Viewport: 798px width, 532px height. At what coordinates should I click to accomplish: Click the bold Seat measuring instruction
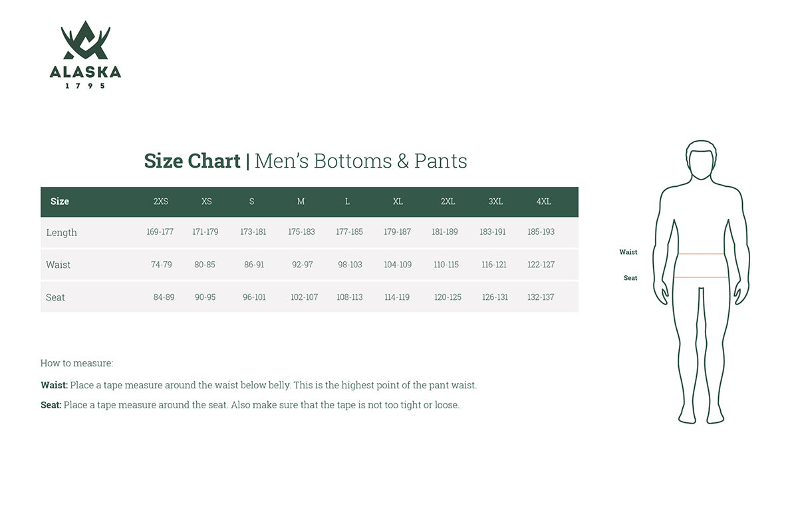pyautogui.click(x=51, y=405)
